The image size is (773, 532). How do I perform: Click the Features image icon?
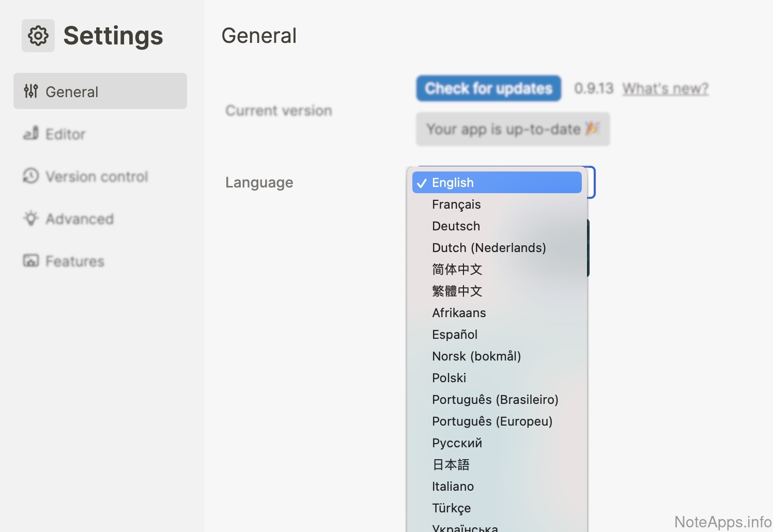click(31, 261)
